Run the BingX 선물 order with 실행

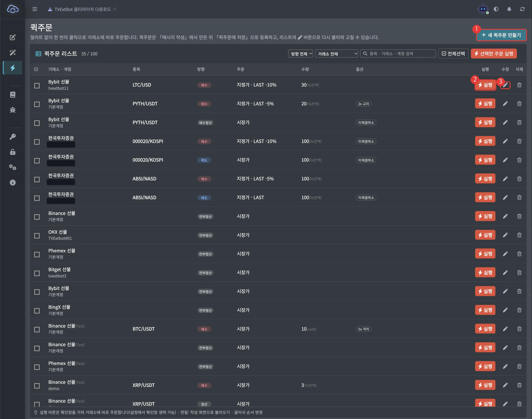point(485,310)
